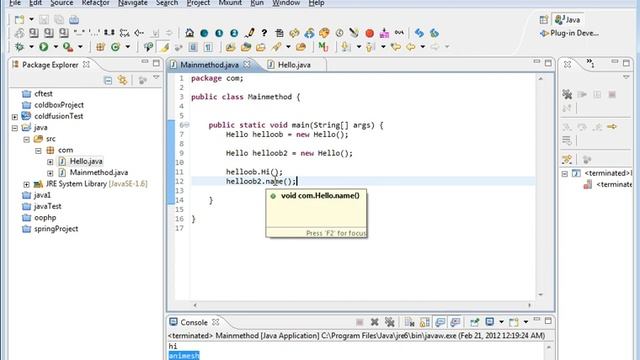Click the New Java Class icon

[116, 47]
